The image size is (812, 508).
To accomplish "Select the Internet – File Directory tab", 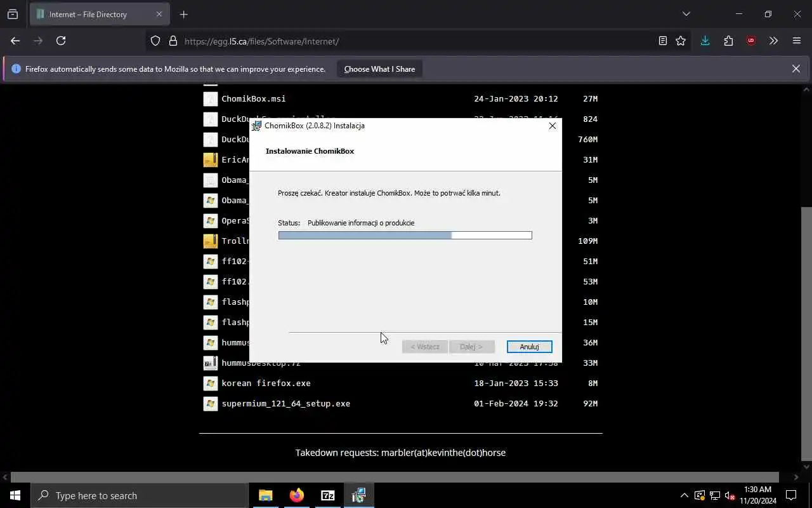I will (x=100, y=14).
